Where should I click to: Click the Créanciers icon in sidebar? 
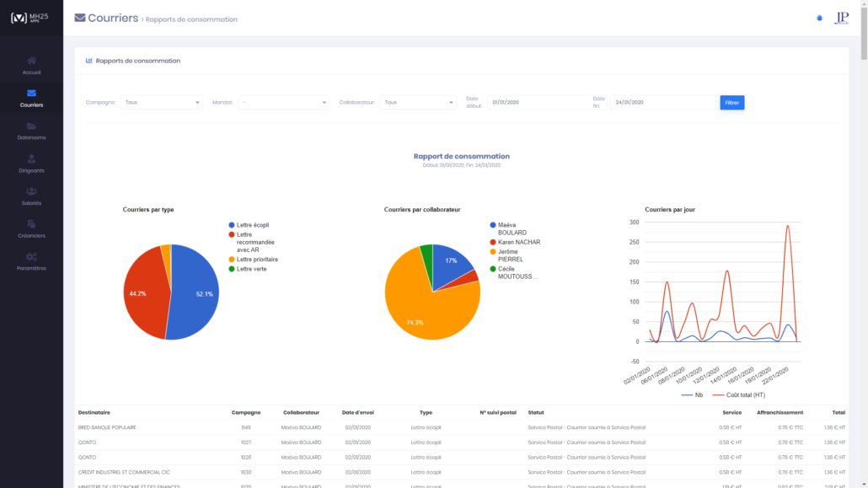(x=31, y=224)
